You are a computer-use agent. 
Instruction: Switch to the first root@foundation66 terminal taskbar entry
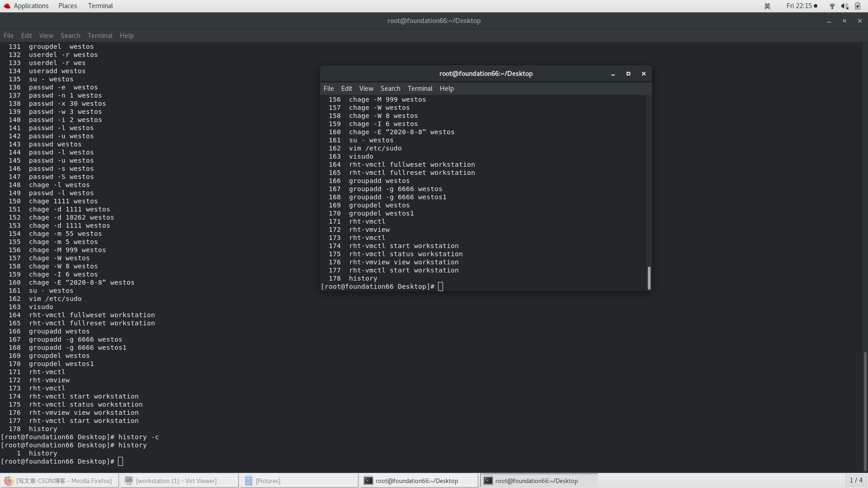(x=416, y=481)
